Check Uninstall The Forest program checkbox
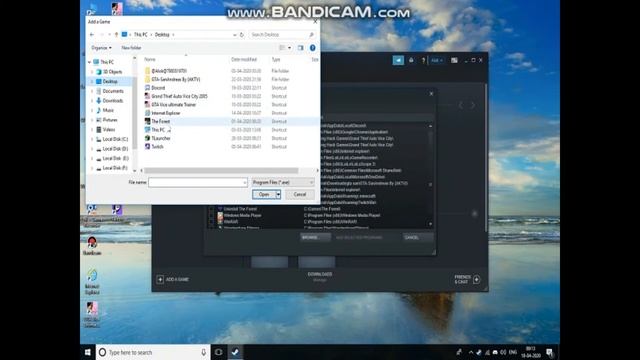The width and height of the screenshot is (640, 360). [211, 209]
